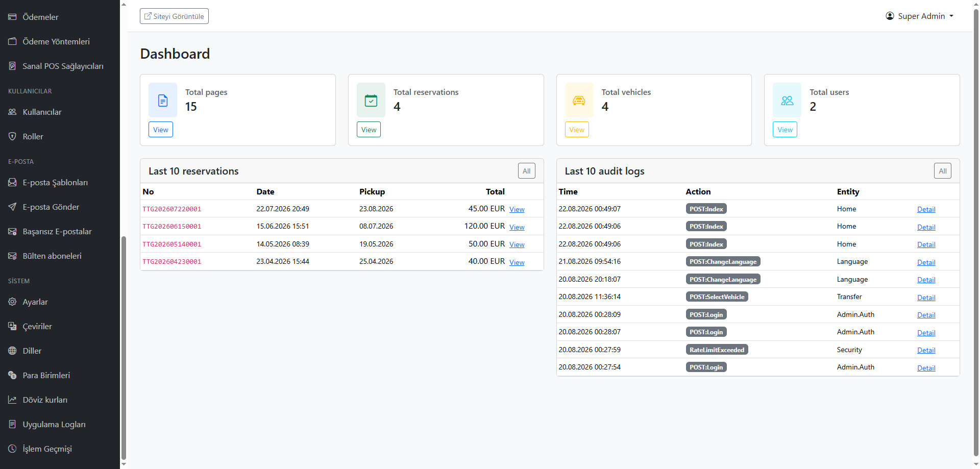The width and height of the screenshot is (980, 469).
Task: Click the Uygulama Logları journal icon
Action: click(x=12, y=424)
